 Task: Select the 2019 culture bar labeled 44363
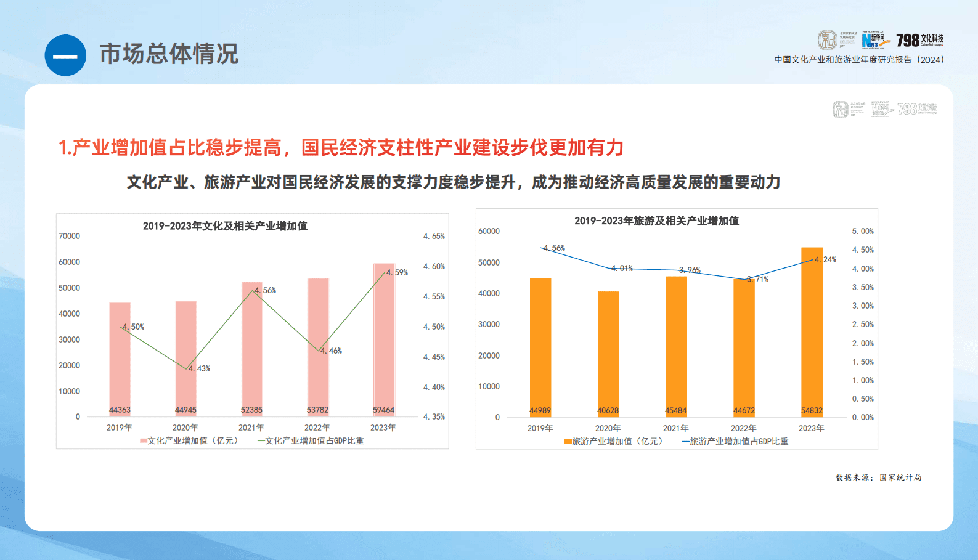click(120, 360)
